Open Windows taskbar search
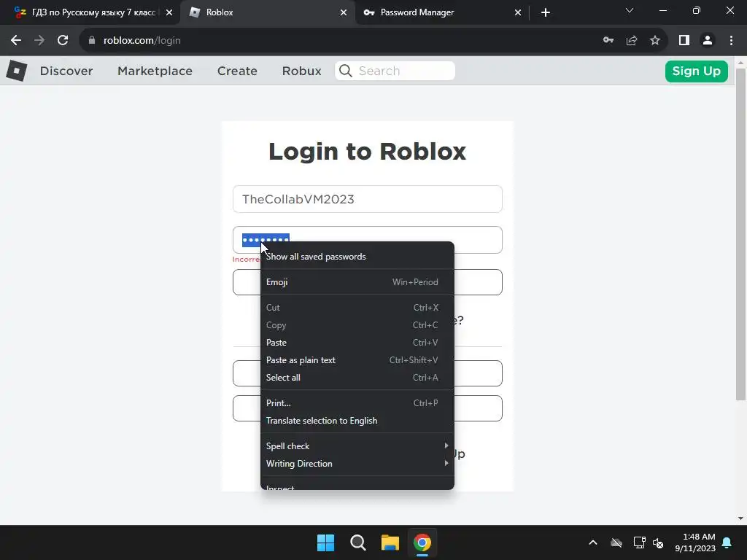Viewport: 747px width, 560px height. (x=357, y=542)
